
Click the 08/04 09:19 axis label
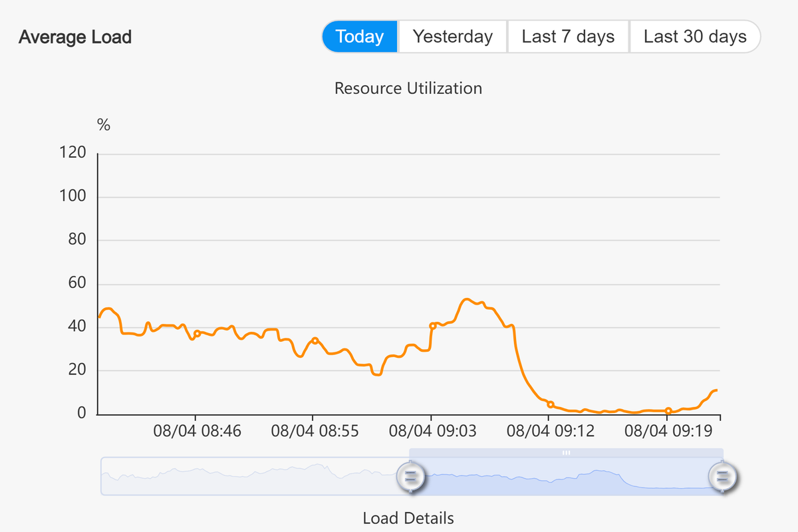(669, 432)
